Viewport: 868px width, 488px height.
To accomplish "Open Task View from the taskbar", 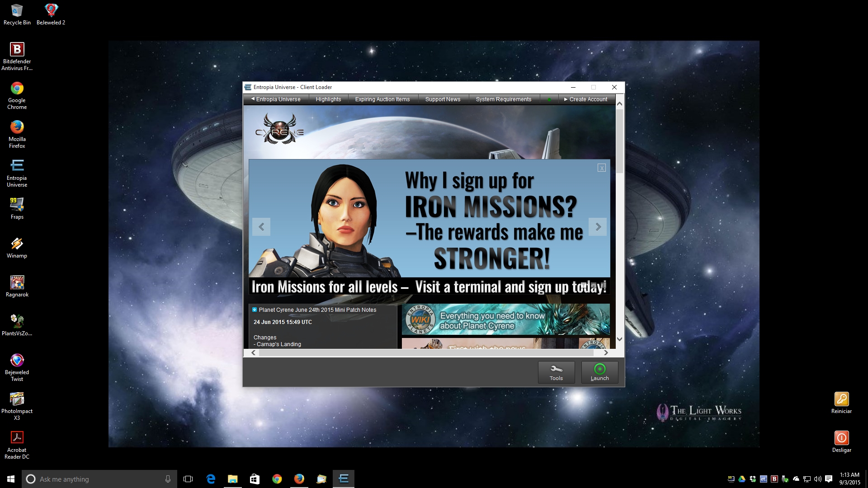I will [188, 479].
